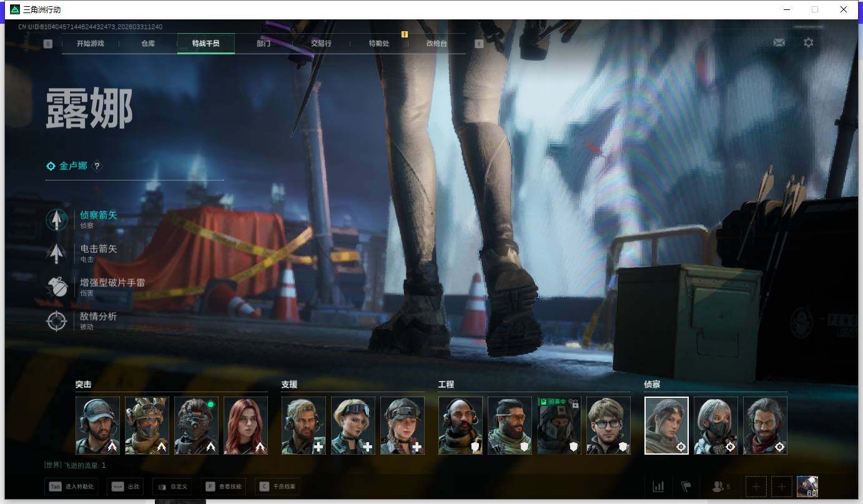
Task: Select the 侦察箭矢 recon arrow skill icon
Action: [57, 220]
